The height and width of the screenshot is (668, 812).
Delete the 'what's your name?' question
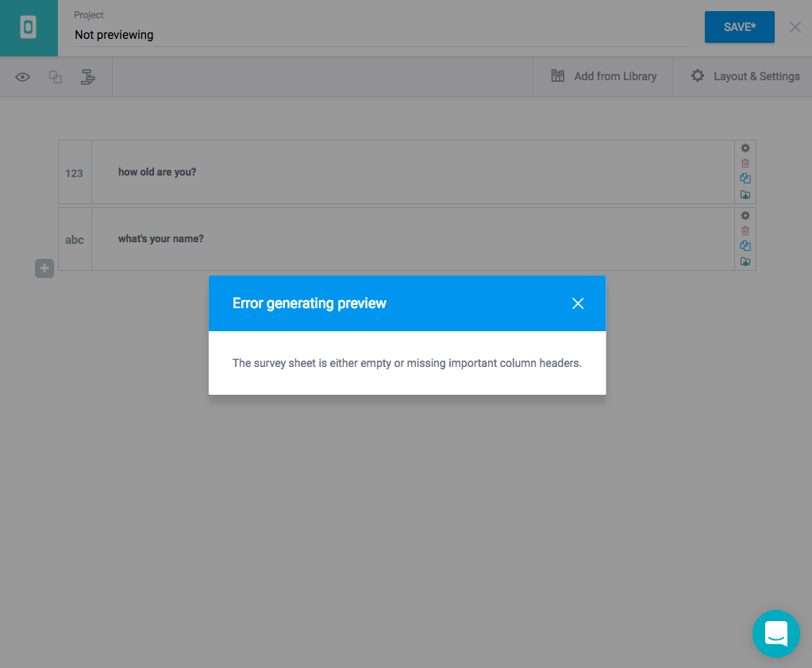(x=745, y=230)
